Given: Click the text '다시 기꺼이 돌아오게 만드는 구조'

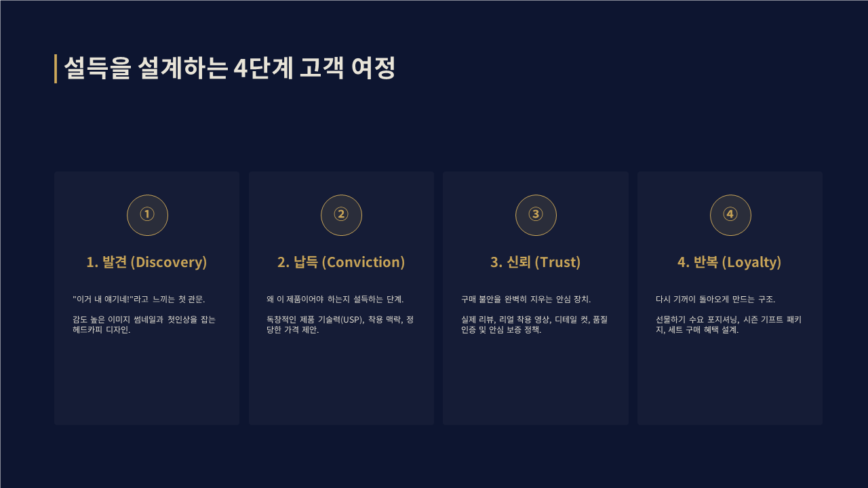Looking at the screenshot, I should (x=715, y=299).
